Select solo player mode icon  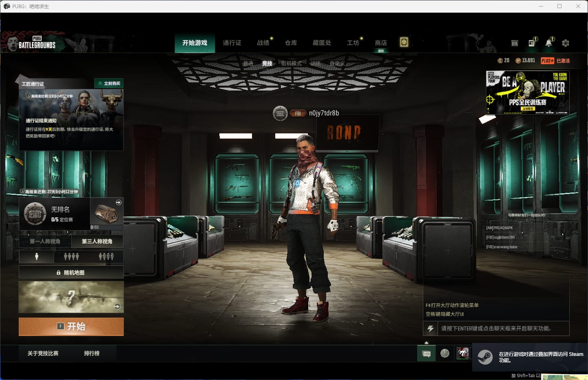click(x=36, y=256)
